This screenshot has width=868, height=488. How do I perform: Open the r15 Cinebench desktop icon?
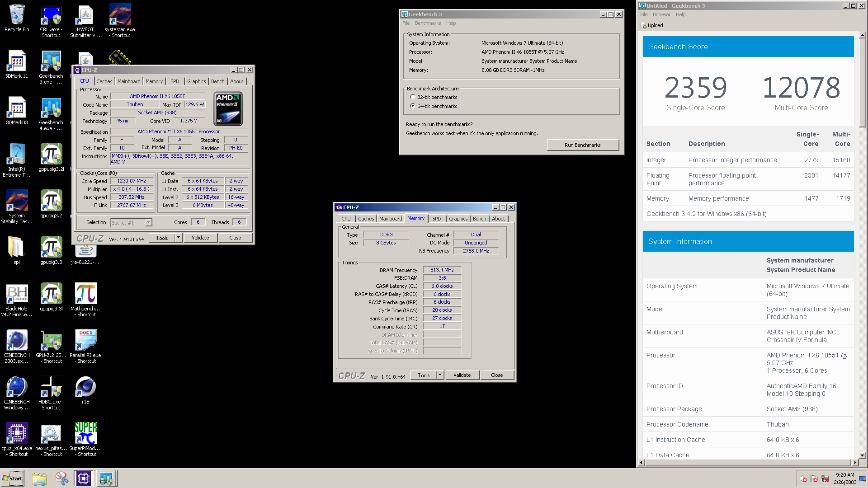coord(85,390)
